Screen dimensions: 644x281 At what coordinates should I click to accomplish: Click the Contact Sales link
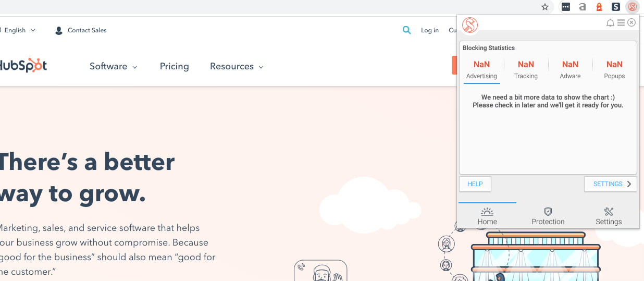(81, 30)
